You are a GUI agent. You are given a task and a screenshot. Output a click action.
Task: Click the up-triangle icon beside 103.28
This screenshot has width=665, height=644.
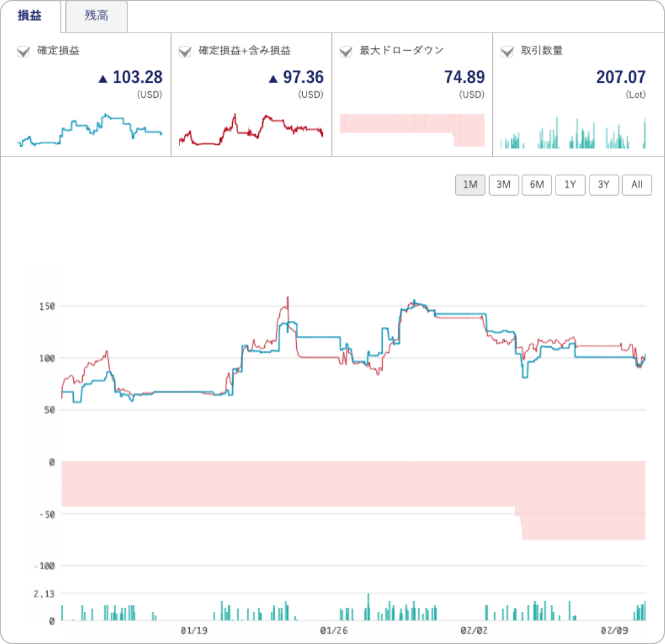point(103,78)
